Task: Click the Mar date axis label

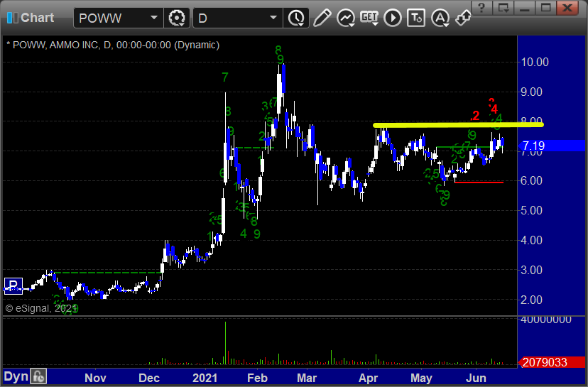Action: coord(307,378)
